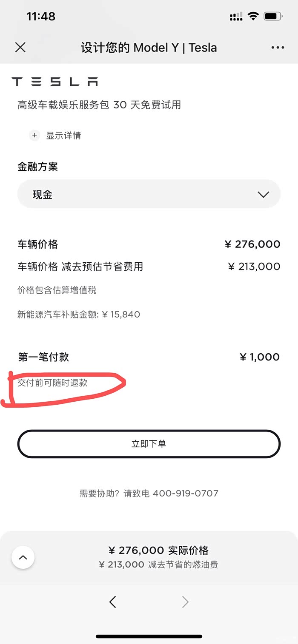298x644 pixels.
Task: Tap the ¥ 276,000 实际价格 bottom summary
Action: (x=158, y=550)
